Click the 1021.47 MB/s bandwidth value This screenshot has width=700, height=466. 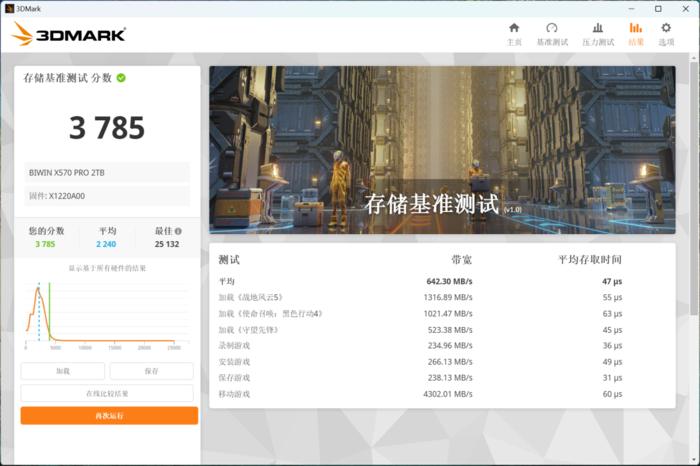coord(448,314)
